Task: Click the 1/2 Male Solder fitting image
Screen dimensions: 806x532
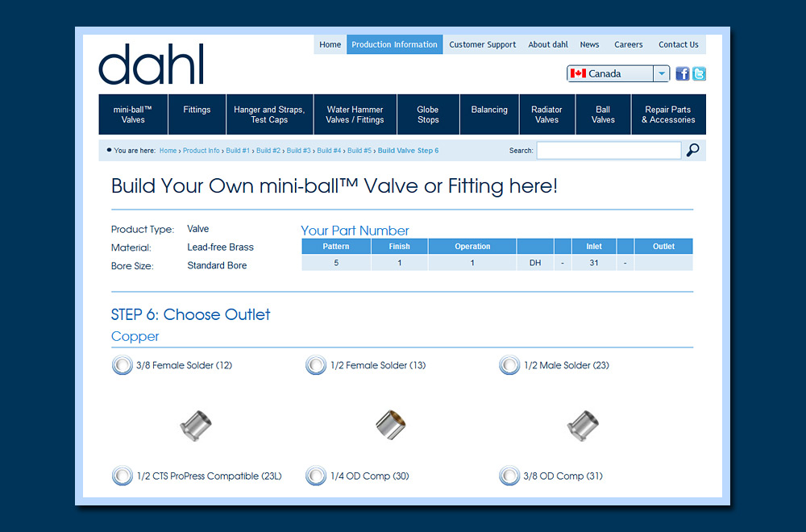Action: pyautogui.click(x=583, y=426)
